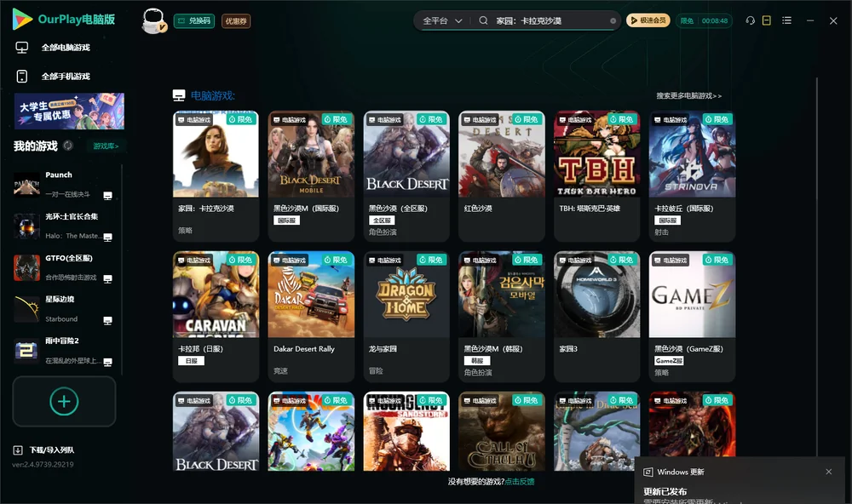The width and height of the screenshot is (852, 504).
Task: Click the plus button to add a game
Action: tap(64, 401)
